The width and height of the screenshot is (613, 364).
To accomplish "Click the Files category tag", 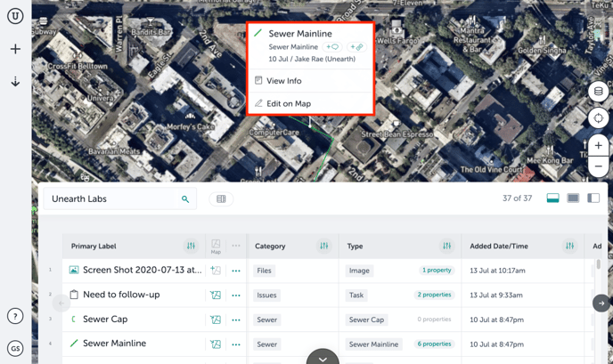I will 264,271.
